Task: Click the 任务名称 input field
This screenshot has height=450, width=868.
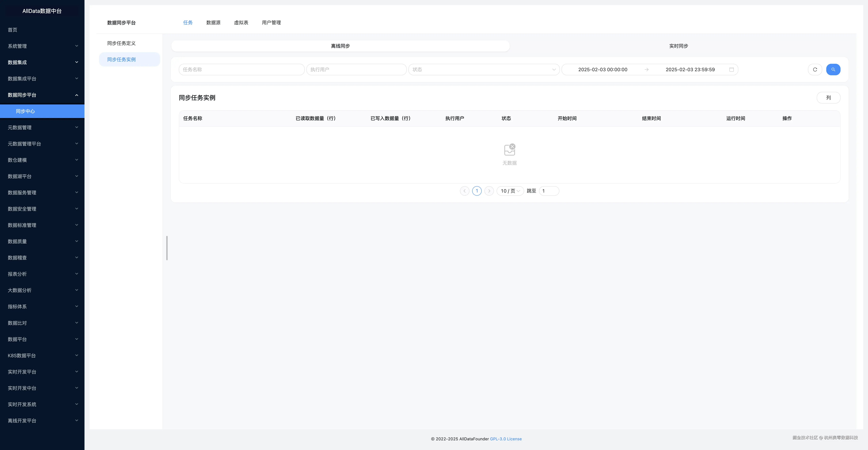Action: [x=241, y=69]
